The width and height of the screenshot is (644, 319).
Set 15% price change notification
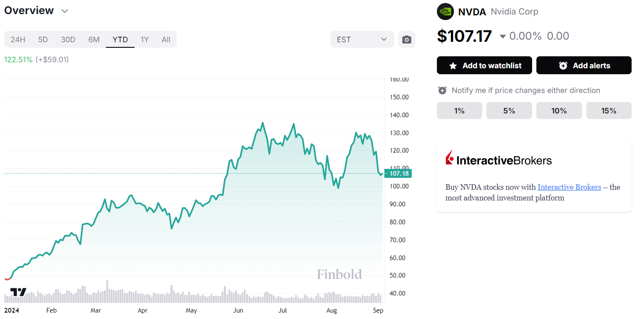(x=609, y=110)
